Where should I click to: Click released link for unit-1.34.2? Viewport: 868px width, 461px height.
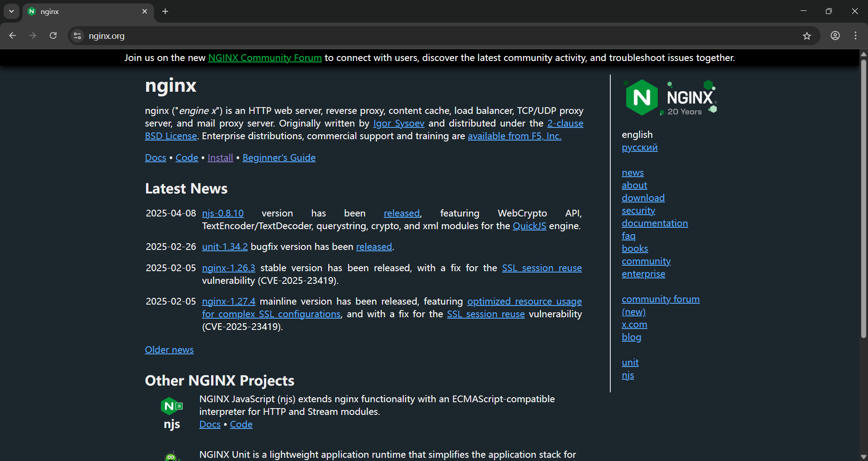click(374, 247)
